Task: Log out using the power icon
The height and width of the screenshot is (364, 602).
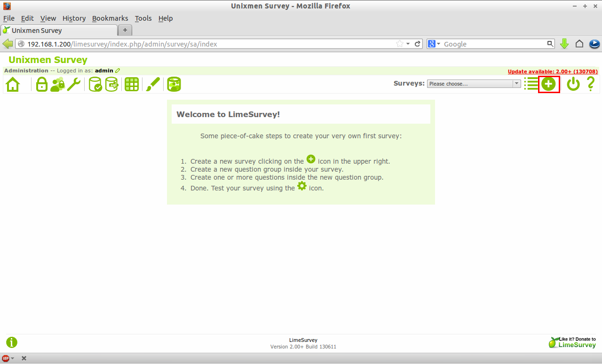Action: (x=573, y=85)
